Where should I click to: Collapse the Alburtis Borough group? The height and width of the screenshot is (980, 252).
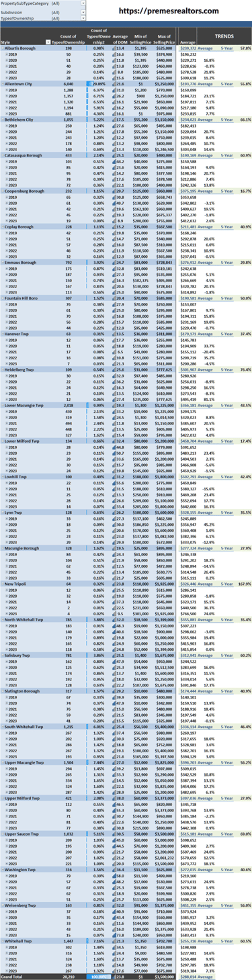click(x=2, y=49)
